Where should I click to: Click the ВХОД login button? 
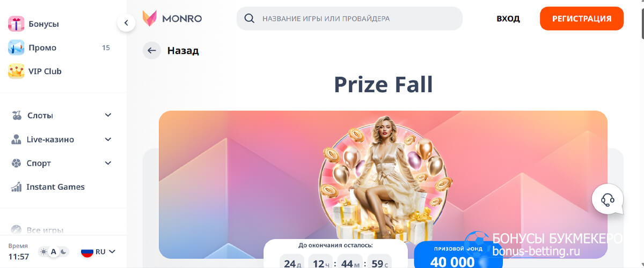508,18
